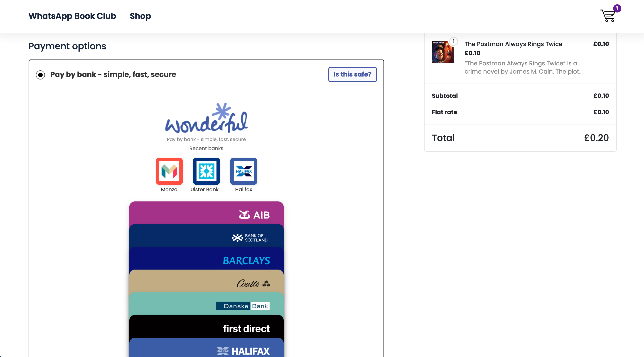Image resolution: width=644 pixels, height=357 pixels.
Task: Open the shopping cart icon
Action: point(607,16)
